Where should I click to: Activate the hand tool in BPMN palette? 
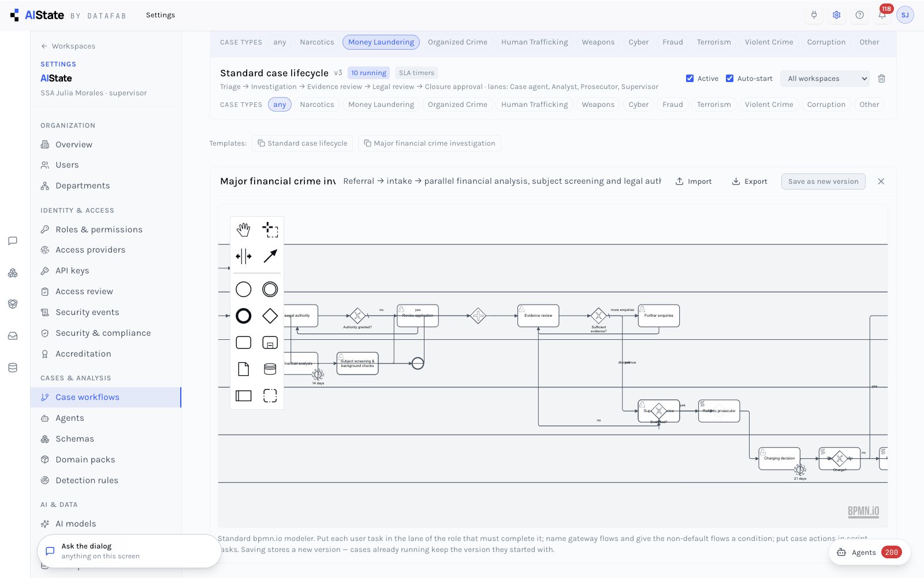pyautogui.click(x=244, y=229)
